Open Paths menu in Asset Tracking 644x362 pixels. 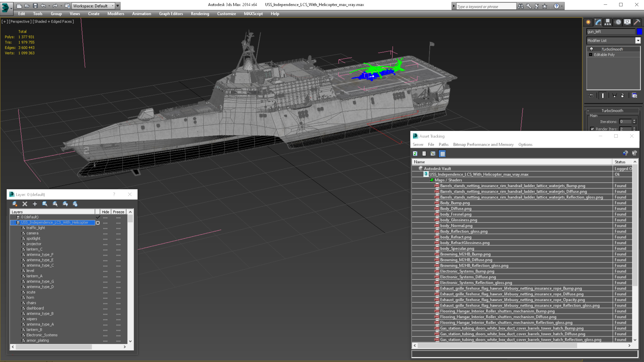tap(443, 144)
